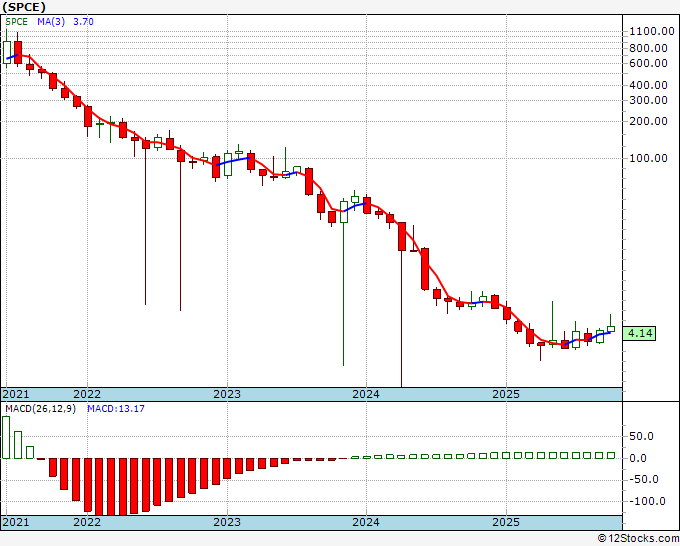The height and width of the screenshot is (546, 680).
Task: Click the 3.70 moving average value
Action: (83, 22)
